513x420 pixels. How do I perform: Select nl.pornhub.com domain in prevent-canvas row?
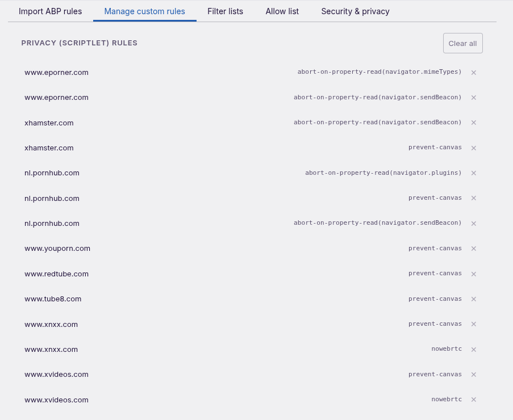pos(52,199)
